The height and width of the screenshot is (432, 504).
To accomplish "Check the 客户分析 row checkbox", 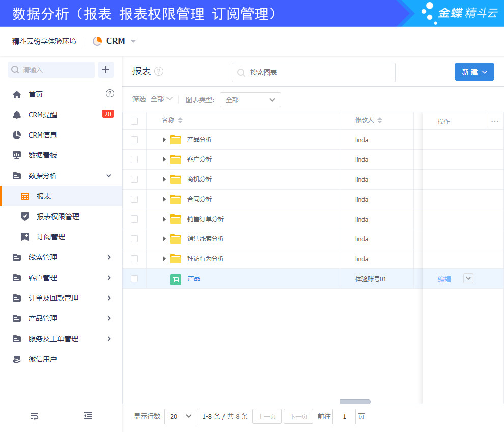I will coord(134,159).
